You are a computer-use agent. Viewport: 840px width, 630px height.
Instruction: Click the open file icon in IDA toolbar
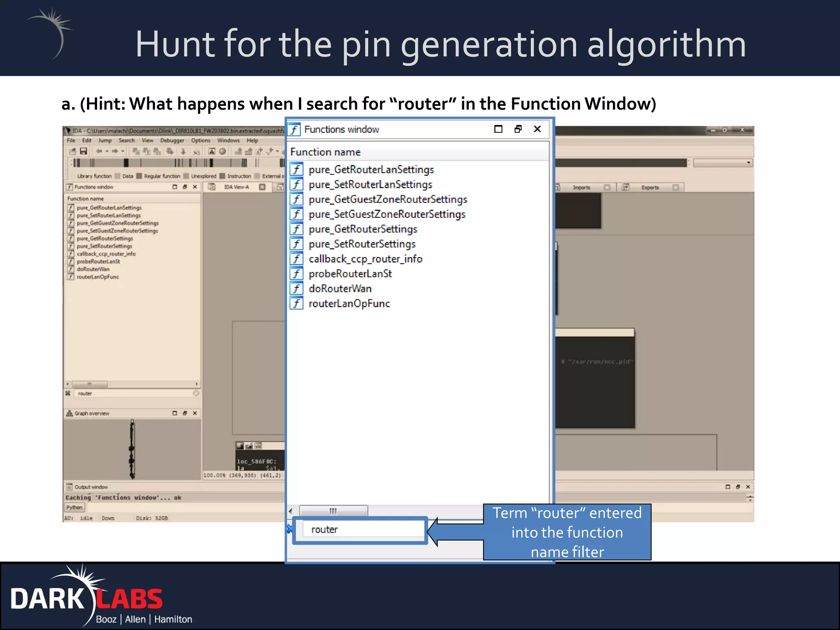coord(73,151)
